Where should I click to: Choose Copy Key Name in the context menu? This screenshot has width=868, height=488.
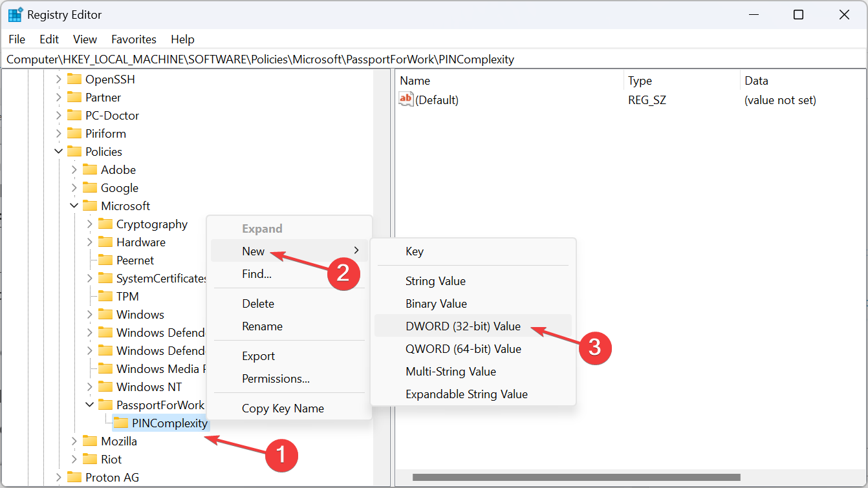pos(289,408)
